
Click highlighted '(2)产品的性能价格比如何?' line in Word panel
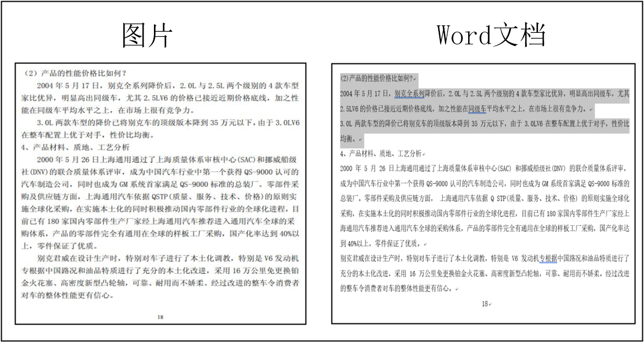[x=376, y=78]
